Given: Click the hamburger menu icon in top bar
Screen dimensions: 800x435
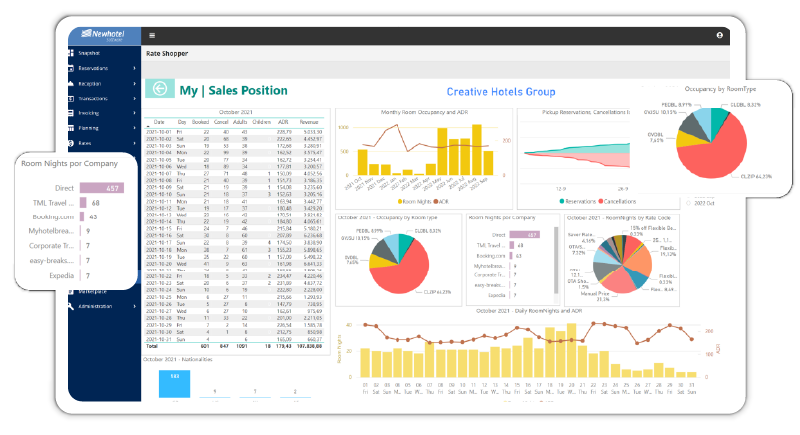Looking at the screenshot, I should click(x=152, y=36).
